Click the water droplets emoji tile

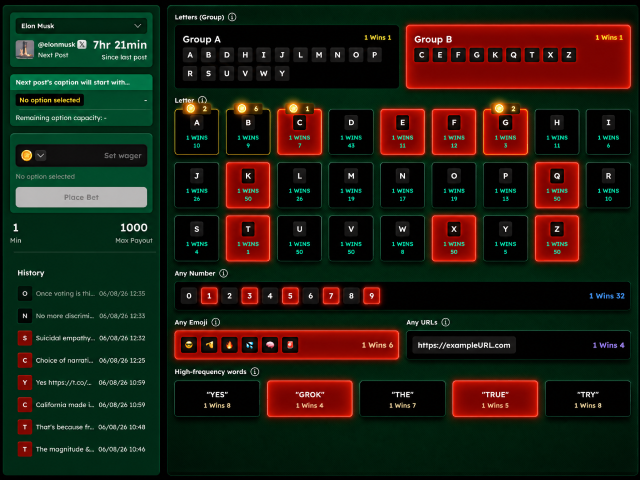[x=249, y=345]
